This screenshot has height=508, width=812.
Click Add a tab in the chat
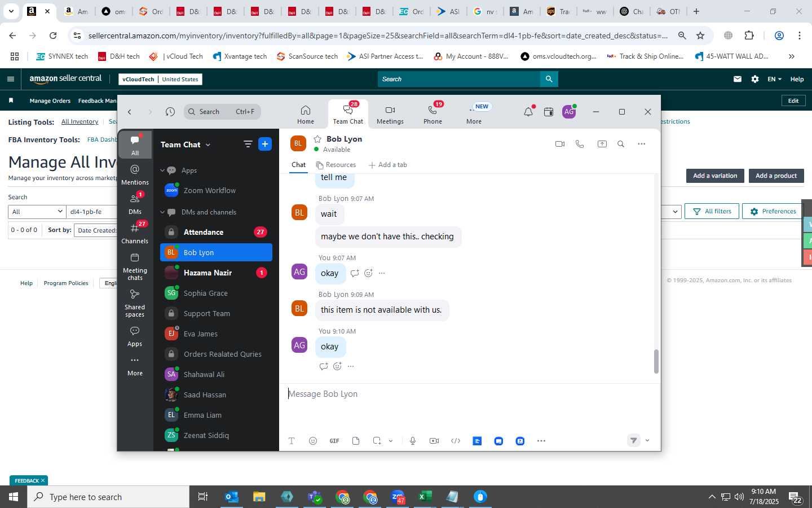[x=388, y=165]
